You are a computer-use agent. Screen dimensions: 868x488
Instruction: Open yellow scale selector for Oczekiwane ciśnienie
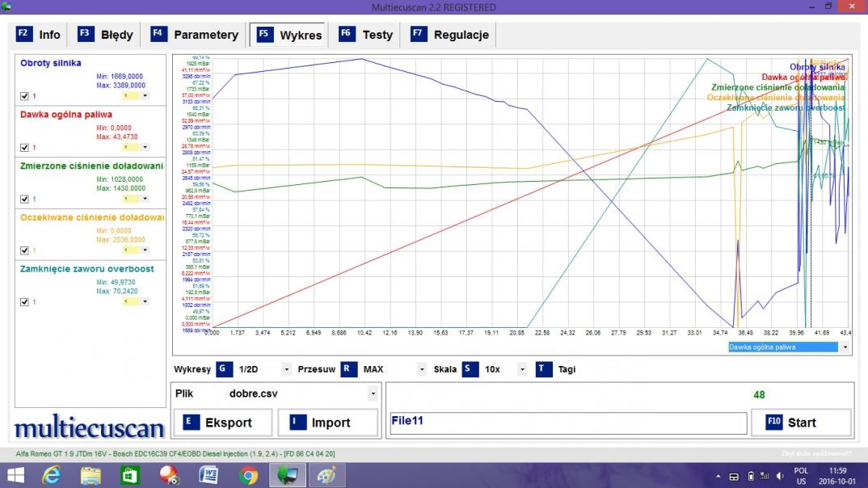[x=136, y=250]
